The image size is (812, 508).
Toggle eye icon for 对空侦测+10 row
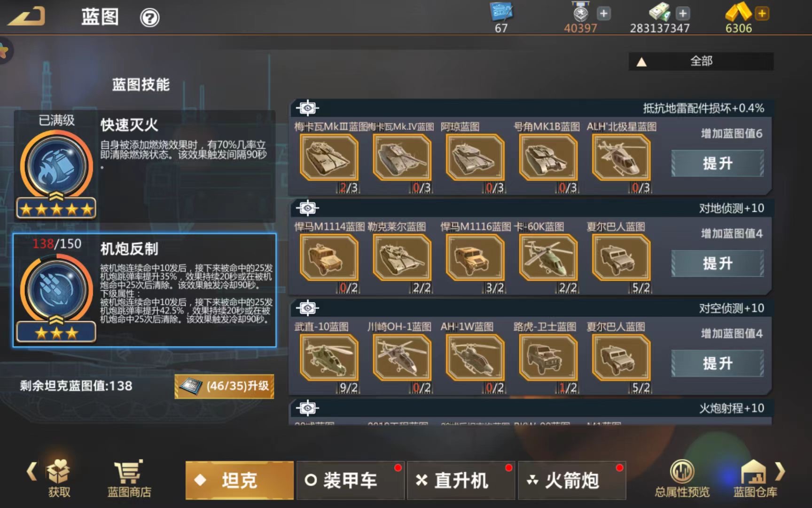[307, 308]
